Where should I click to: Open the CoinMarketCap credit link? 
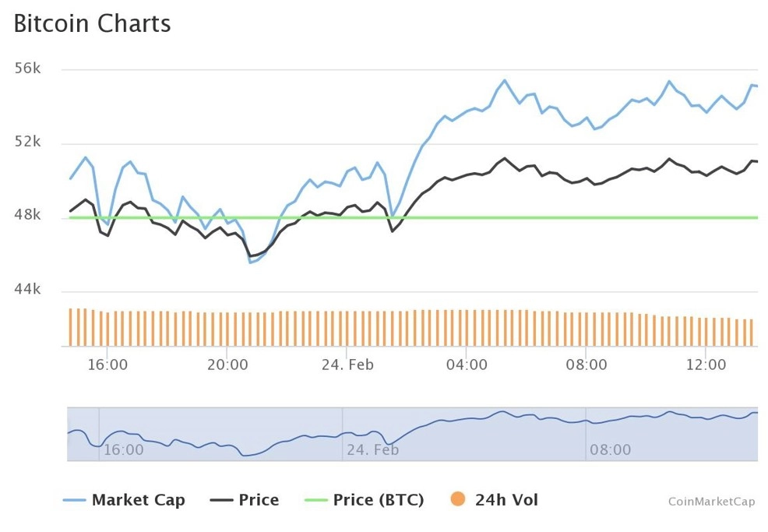[x=711, y=502]
